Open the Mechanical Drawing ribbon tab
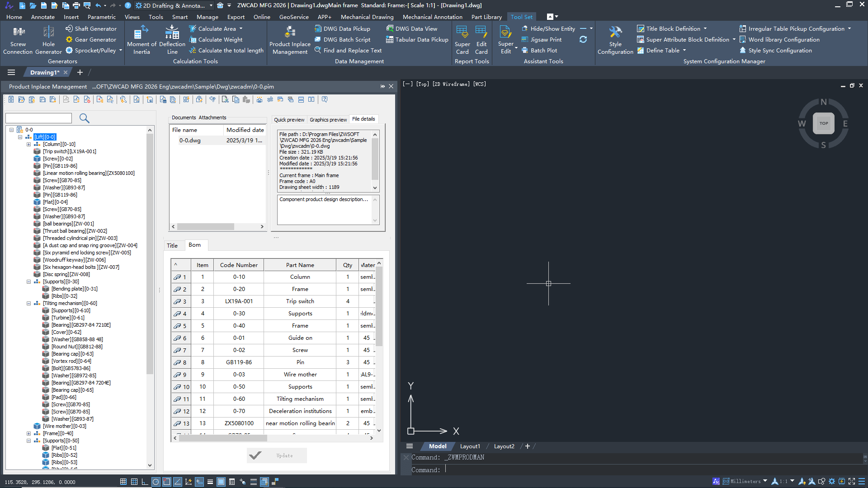The width and height of the screenshot is (868, 488). pos(367,17)
